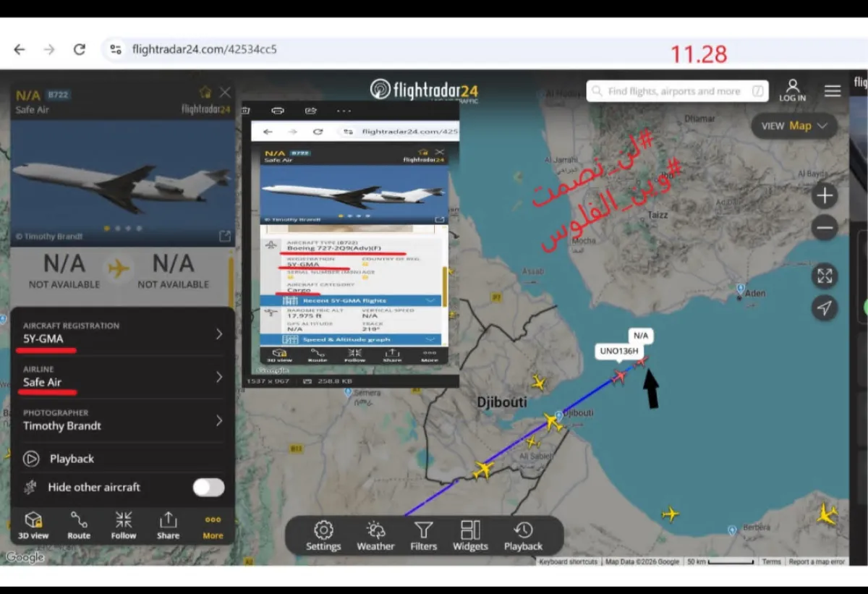Screen dimensions: 868x594
Task: Select the UNO136H flight label on the map
Action: pyautogui.click(x=619, y=352)
